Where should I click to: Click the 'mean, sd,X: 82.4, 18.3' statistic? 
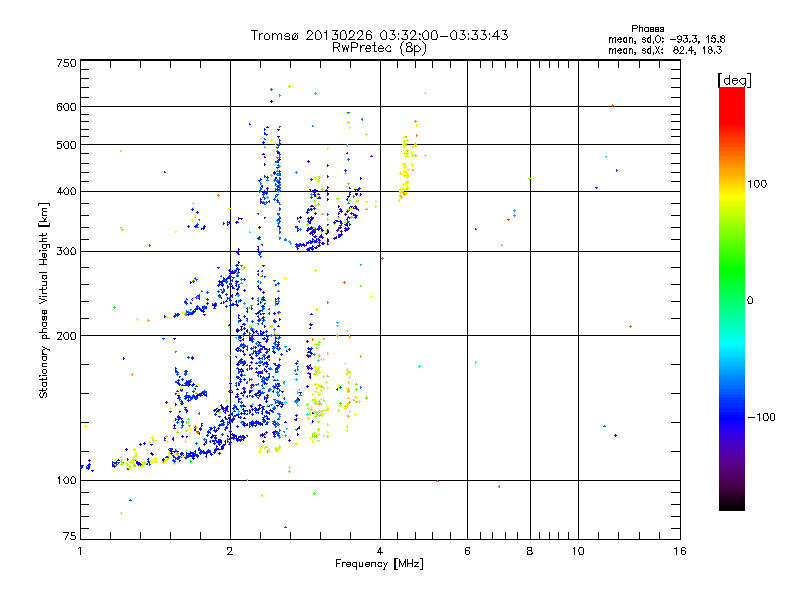(x=665, y=50)
